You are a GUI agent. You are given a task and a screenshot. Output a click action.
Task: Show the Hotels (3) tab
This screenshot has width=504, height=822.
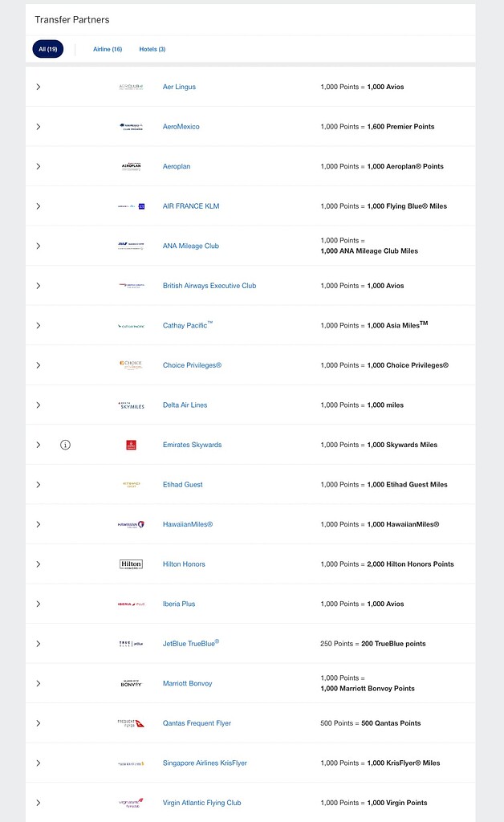tap(152, 49)
